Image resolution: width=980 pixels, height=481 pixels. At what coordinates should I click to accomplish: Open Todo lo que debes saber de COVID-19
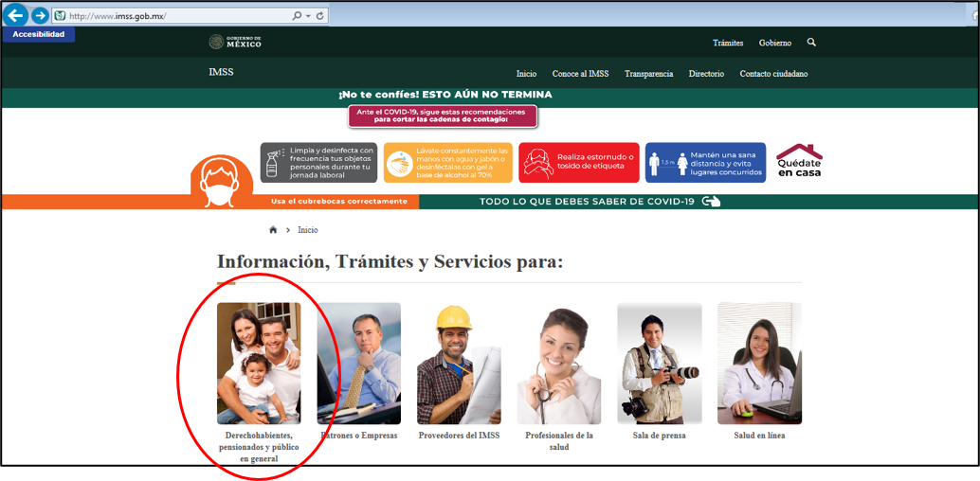pos(589,202)
